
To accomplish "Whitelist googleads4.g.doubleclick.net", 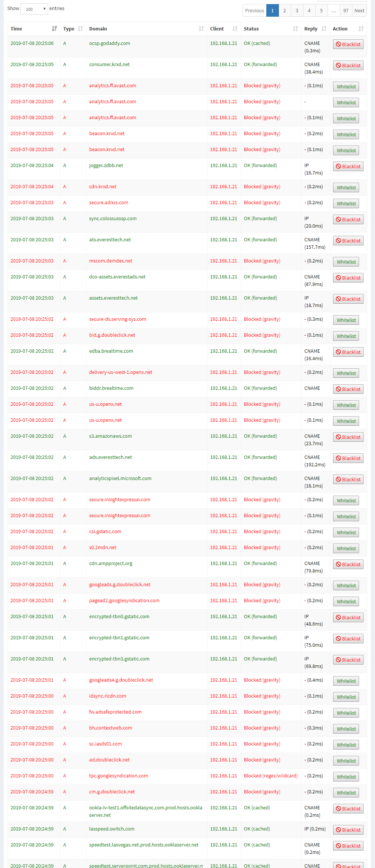I will 346,681.
